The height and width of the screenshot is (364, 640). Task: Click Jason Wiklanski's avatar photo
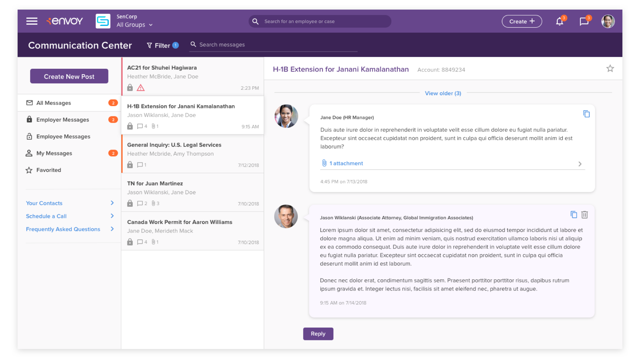[286, 216]
